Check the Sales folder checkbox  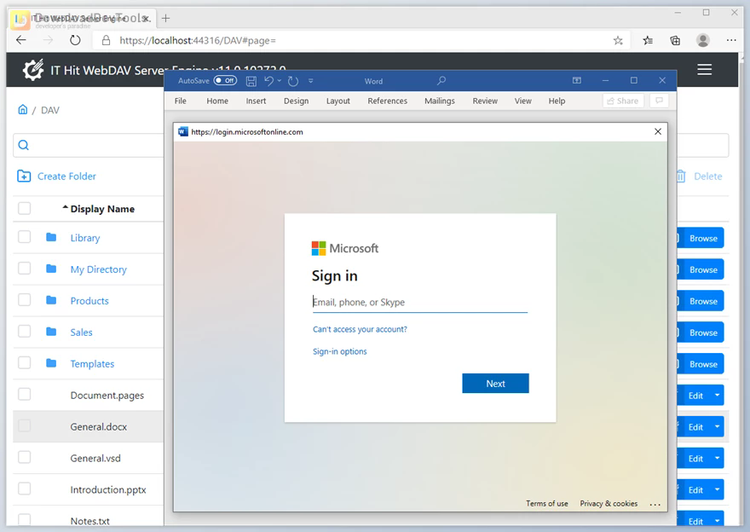coord(24,332)
